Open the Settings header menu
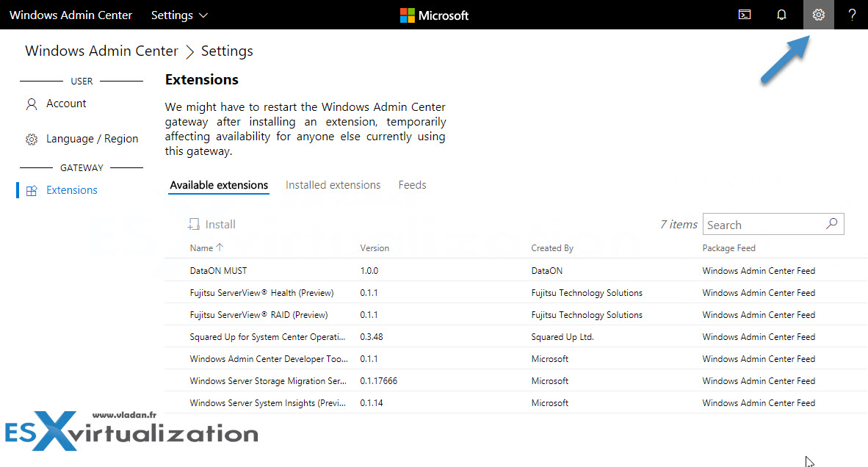 click(179, 15)
